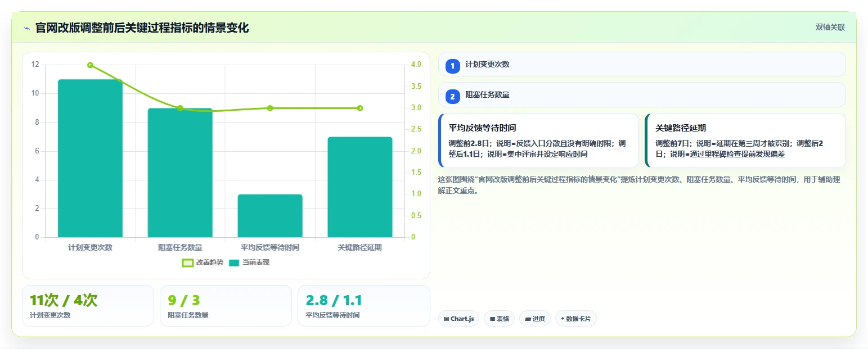Click the 11次 / 4次 stat card
Viewport: 868px width, 349px height.
pos(88,306)
